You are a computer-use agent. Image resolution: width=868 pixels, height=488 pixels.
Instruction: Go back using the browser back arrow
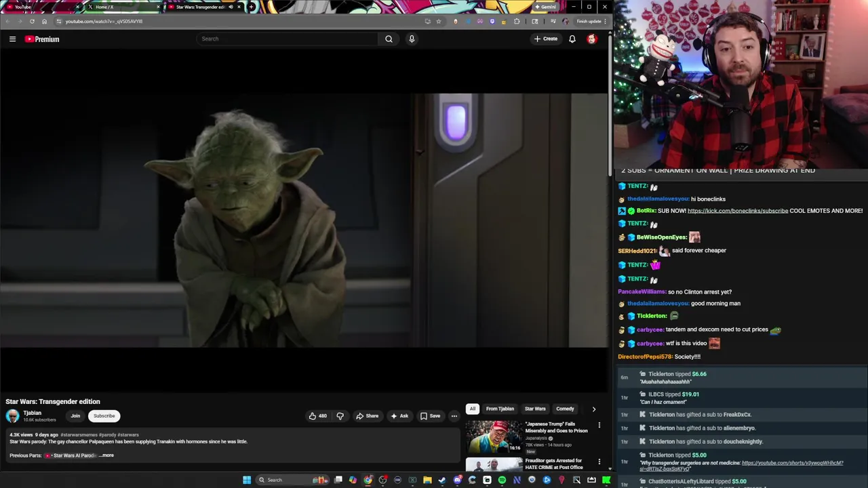(7, 21)
